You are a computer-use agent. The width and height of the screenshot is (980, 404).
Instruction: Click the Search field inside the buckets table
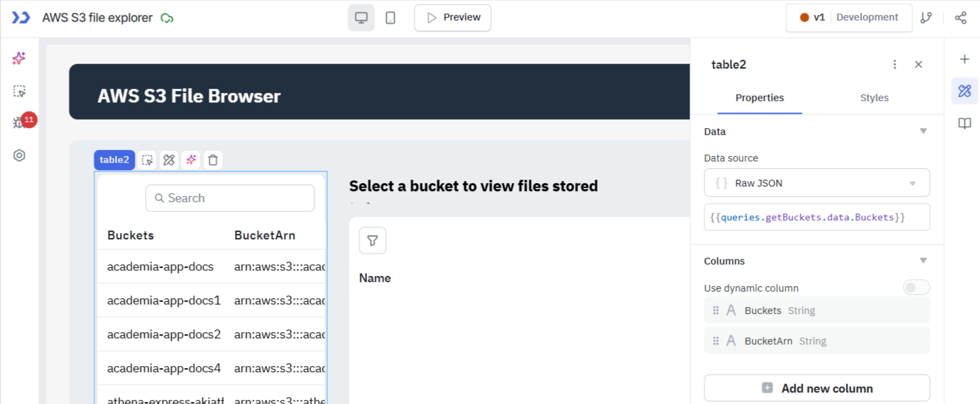[x=230, y=197]
